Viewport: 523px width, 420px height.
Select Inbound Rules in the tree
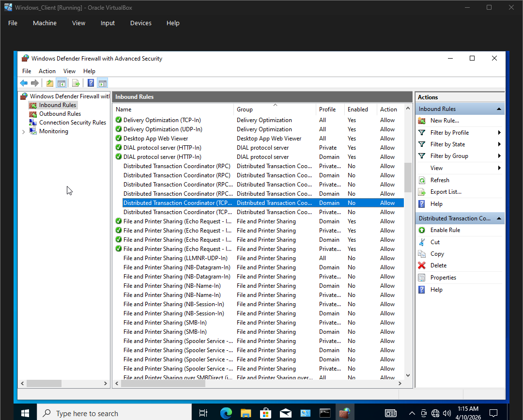(58, 105)
